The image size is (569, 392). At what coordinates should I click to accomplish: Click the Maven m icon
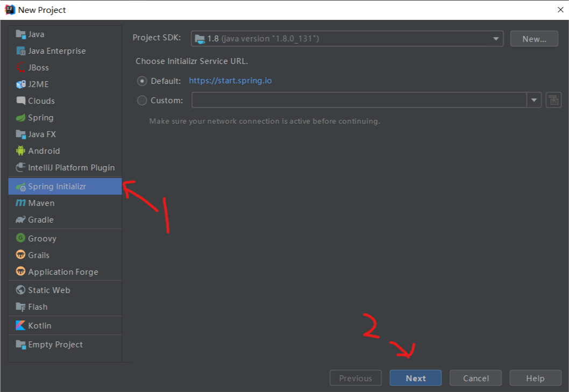pyautogui.click(x=20, y=203)
